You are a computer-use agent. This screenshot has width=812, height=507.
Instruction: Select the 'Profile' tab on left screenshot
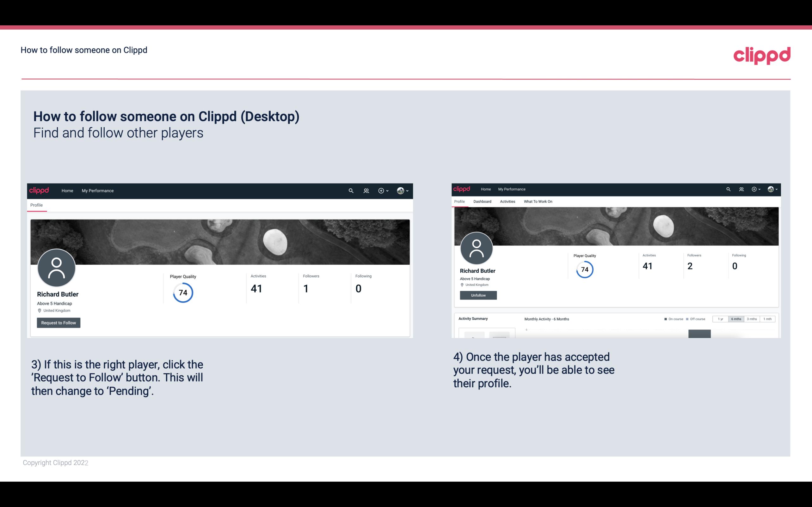click(x=36, y=204)
